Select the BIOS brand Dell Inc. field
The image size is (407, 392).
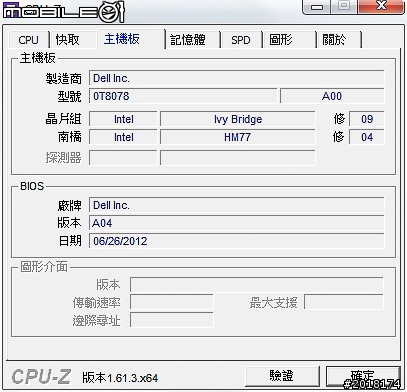[237, 205]
